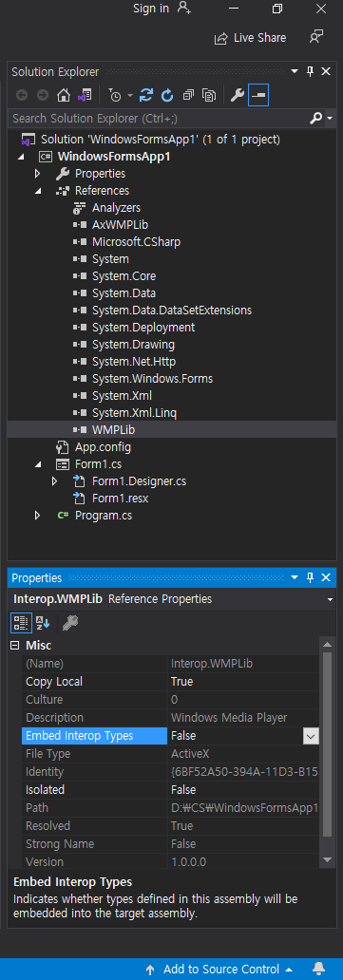Toggle Show All Files icon

pos(209,95)
